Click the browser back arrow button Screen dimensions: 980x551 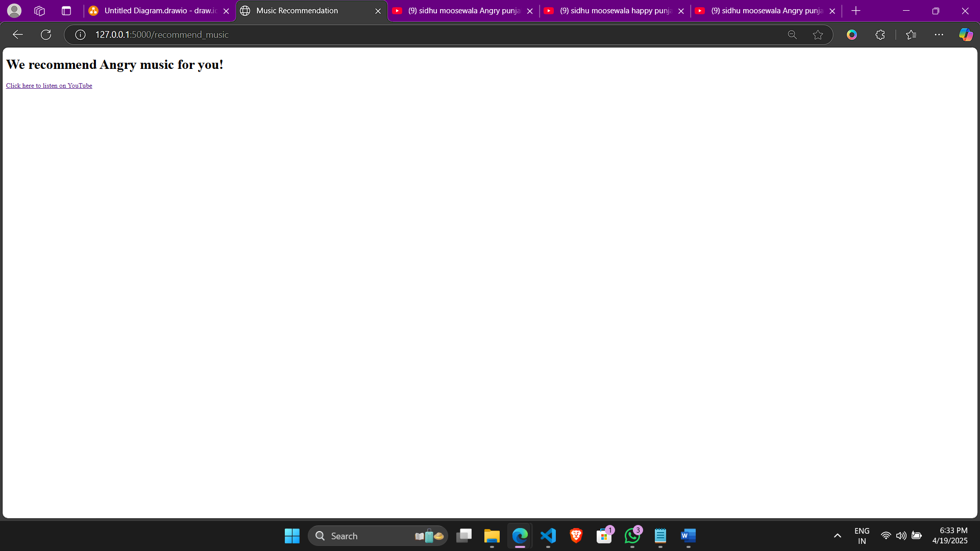[18, 35]
